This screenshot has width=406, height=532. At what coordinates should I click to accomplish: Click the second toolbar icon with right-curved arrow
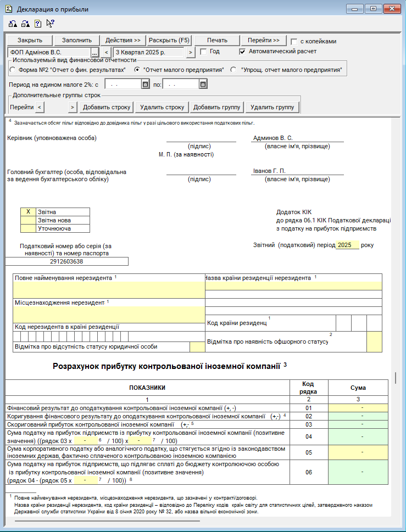pos(25,24)
